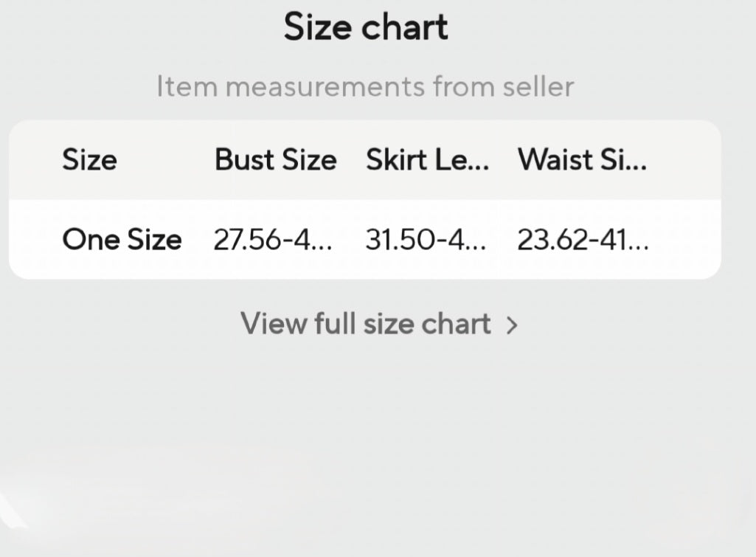
Task: Click the truncated Waist Si... column header
Action: 582,160
